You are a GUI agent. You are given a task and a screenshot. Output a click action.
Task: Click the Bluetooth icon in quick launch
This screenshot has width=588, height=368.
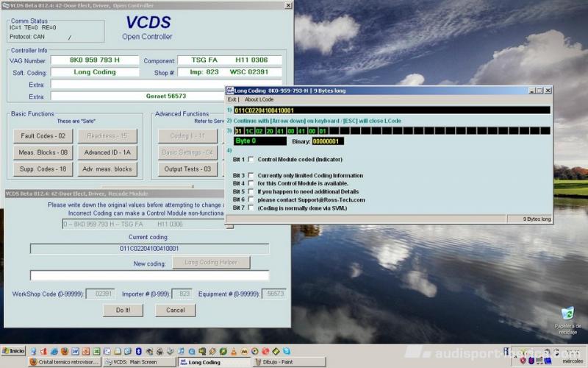pyautogui.click(x=138, y=352)
